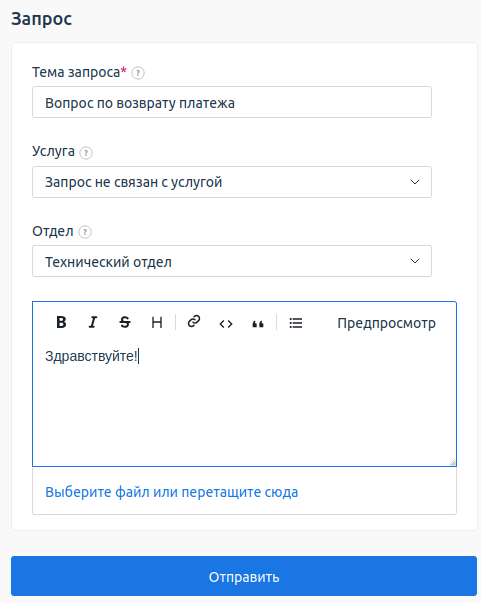
Task: Insert a blockquote with quote icon
Action: click(x=258, y=324)
